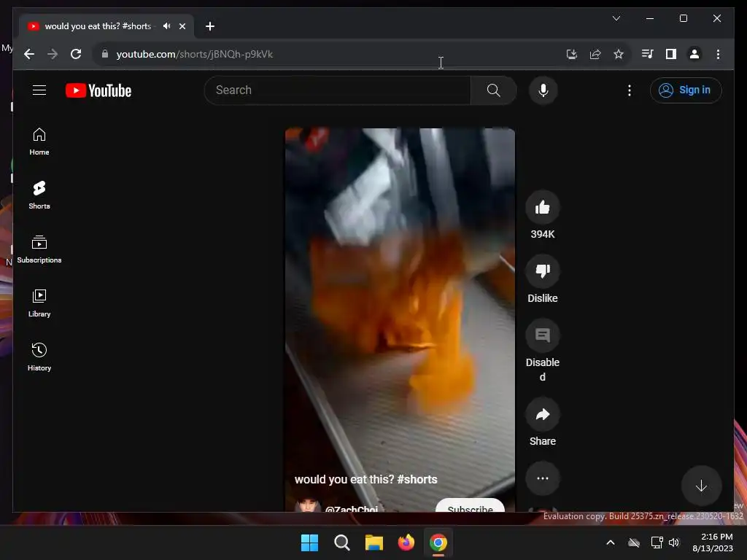This screenshot has height=560, width=747.
Task: Like this short with thumbs up
Action: 543,207
